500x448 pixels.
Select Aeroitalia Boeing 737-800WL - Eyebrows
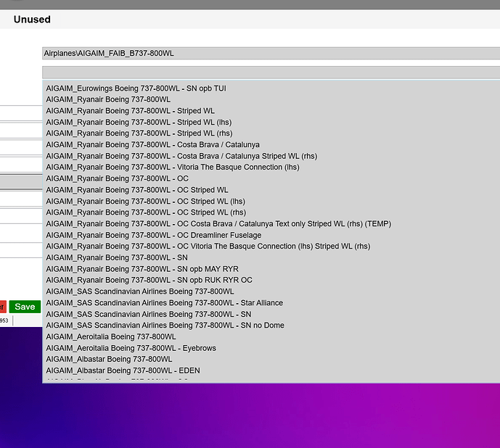(131, 348)
